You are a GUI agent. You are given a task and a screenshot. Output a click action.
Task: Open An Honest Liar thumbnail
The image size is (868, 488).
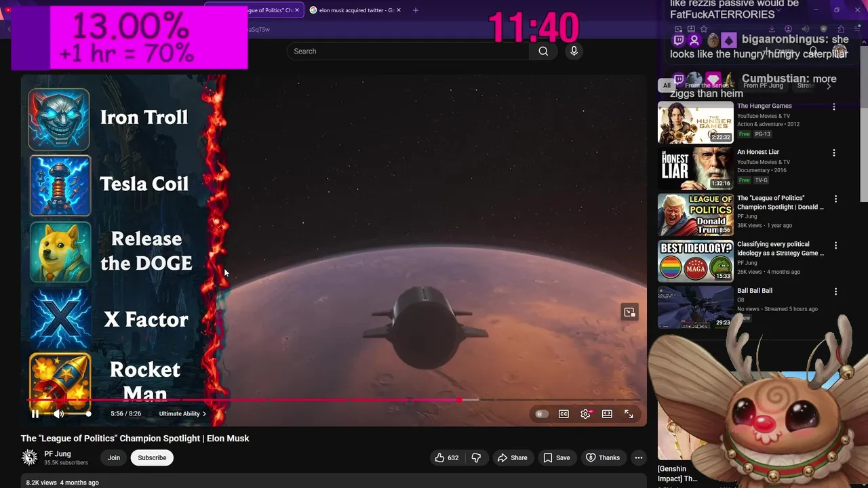tap(696, 168)
